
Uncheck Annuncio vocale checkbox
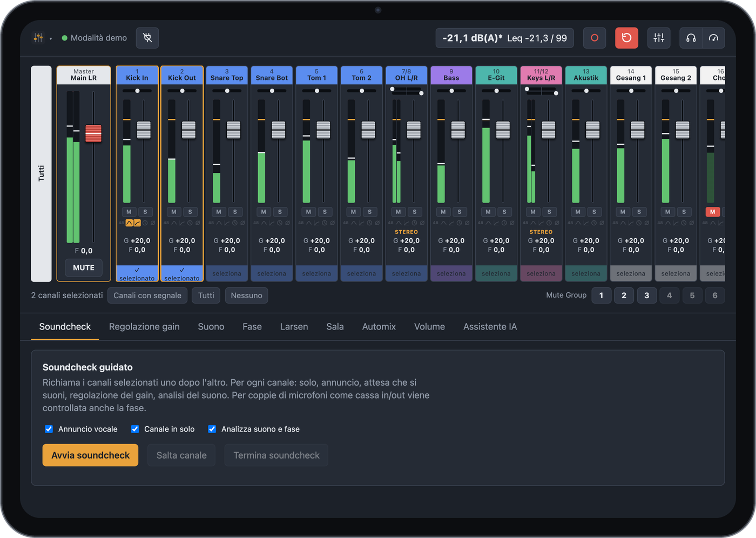tap(49, 429)
